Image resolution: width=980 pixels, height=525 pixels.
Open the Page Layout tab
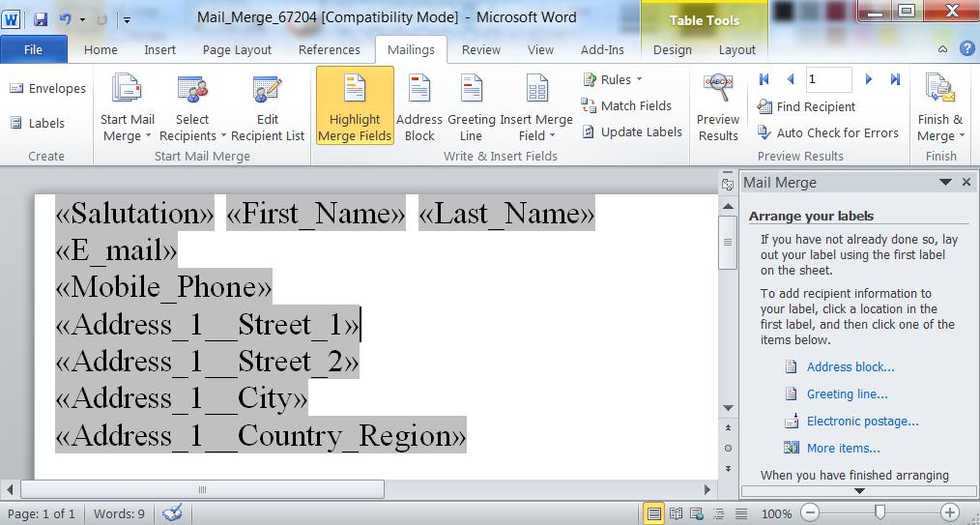(x=237, y=50)
